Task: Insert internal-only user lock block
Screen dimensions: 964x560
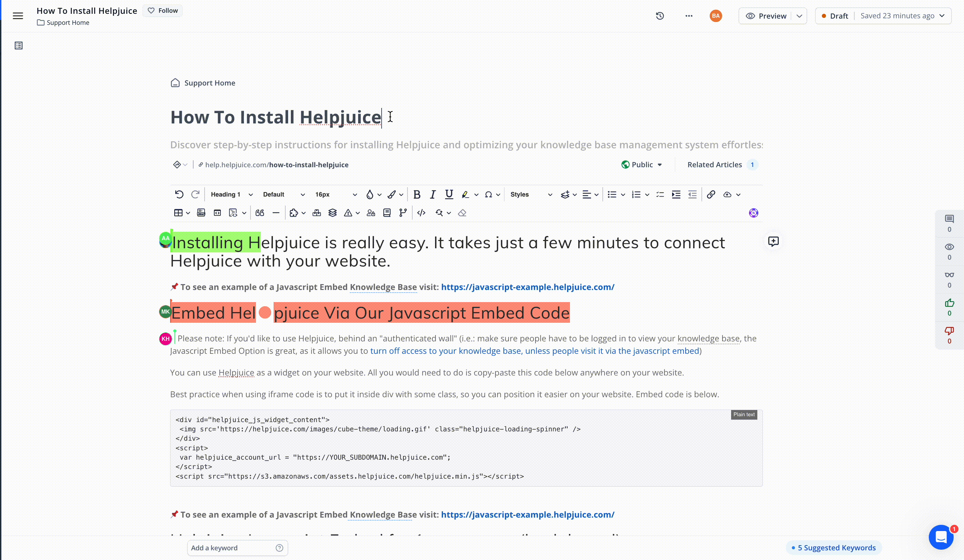Action: 371,212
